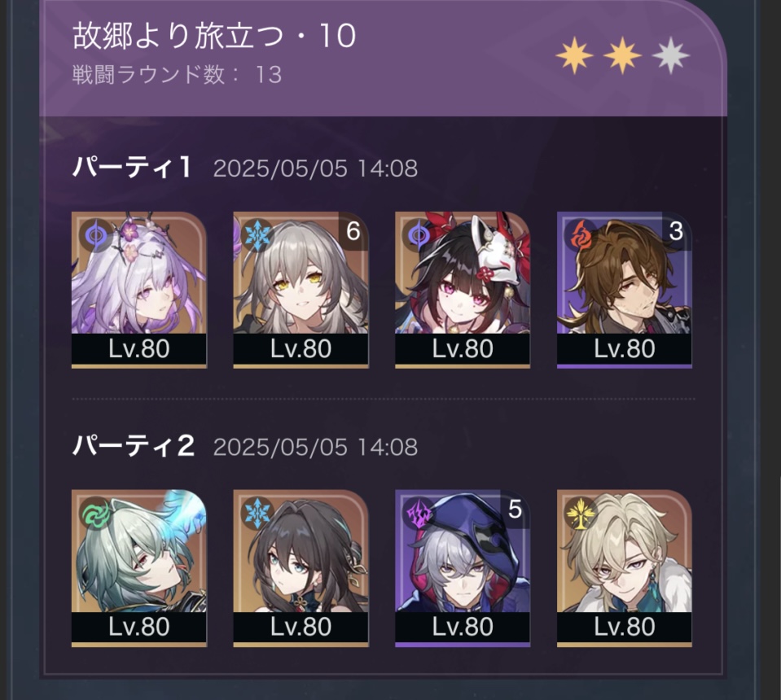Click the Quantum icon on the fox-mask girl
Screen dimensions: 781x700
[419, 234]
